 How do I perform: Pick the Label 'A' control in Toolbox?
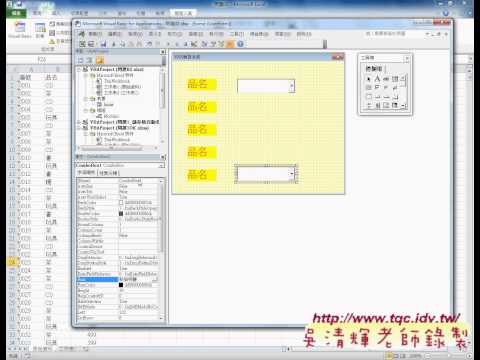tap(377, 79)
